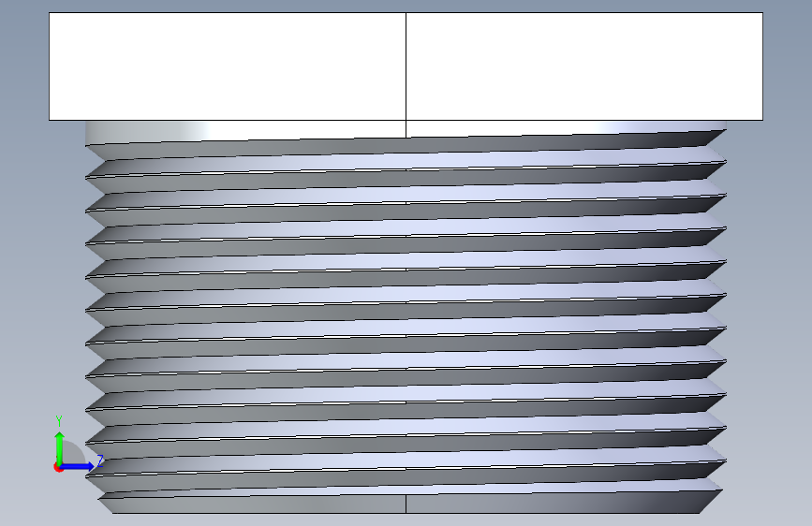This screenshot has width=812, height=526.
Task: Click the green Y axis arrow of the triad
Action: (x=60, y=446)
